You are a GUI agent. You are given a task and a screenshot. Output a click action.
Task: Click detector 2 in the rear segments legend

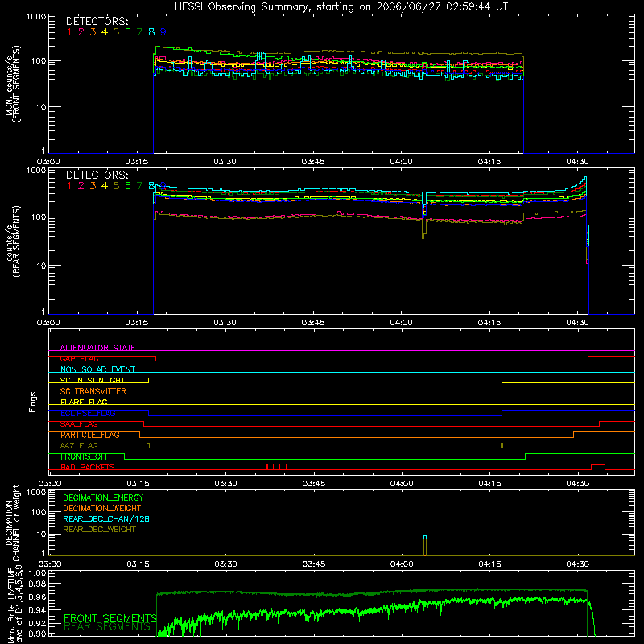[81, 186]
